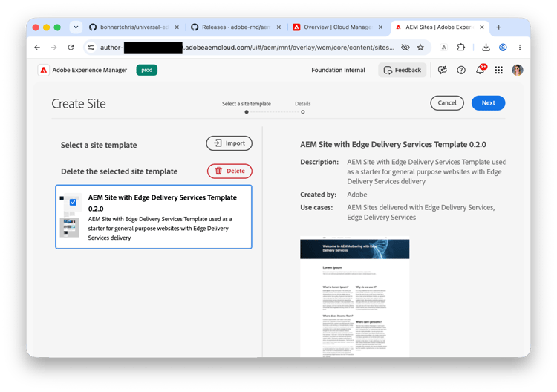Click the browser forward arrow
The height and width of the screenshot is (392, 557).
coord(53,48)
